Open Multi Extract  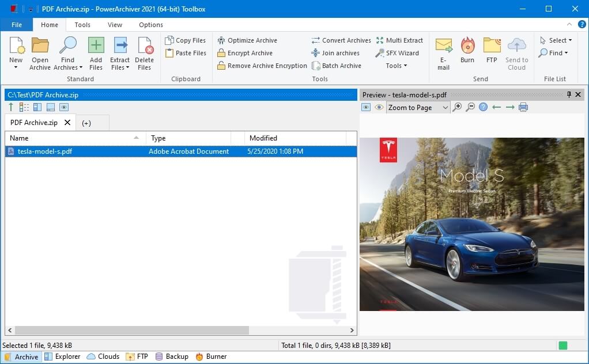tap(400, 40)
